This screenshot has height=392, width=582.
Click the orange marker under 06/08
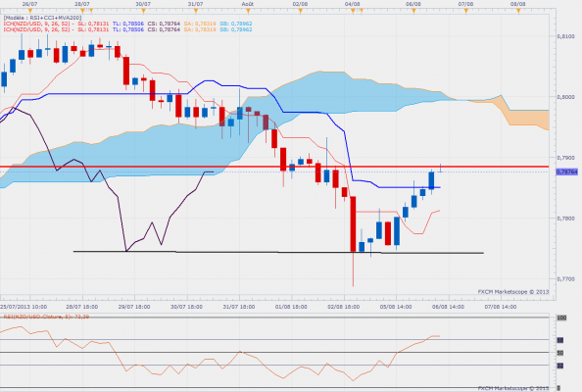coord(413,11)
